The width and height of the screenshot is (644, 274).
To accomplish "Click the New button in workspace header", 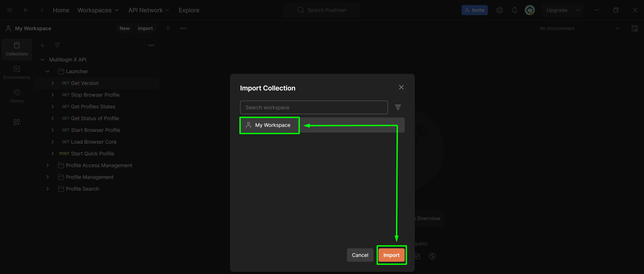I will coord(124,29).
